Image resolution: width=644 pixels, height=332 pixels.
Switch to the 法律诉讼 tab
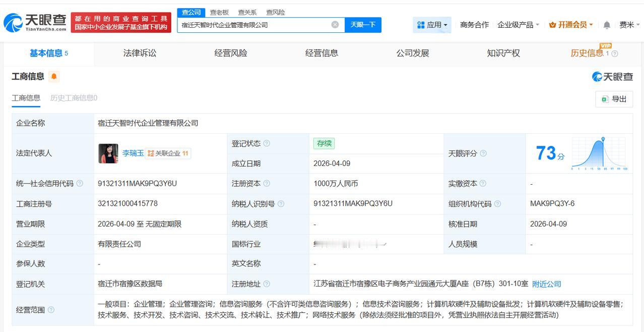[x=140, y=53]
